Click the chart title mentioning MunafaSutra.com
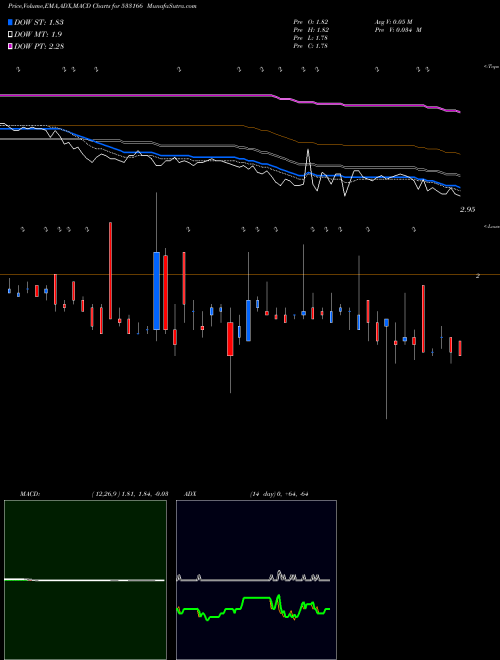Image resolution: width=500 pixels, height=660 pixels. pyautogui.click(x=102, y=6)
